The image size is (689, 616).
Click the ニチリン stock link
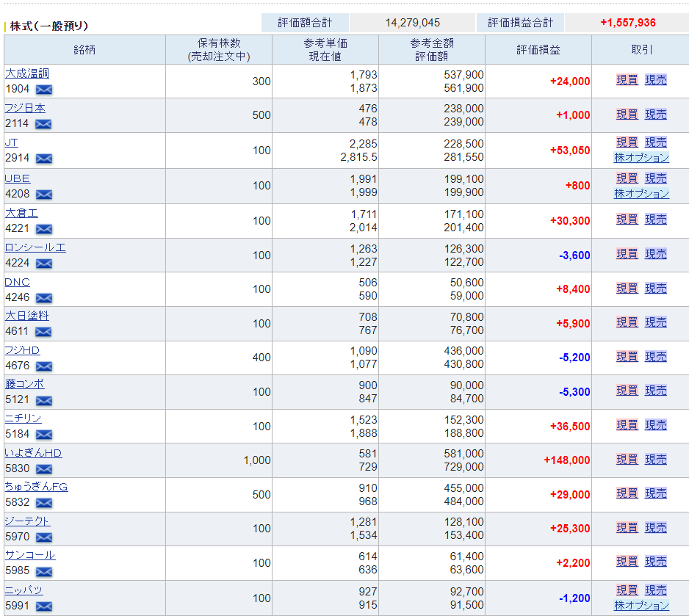coord(24,418)
